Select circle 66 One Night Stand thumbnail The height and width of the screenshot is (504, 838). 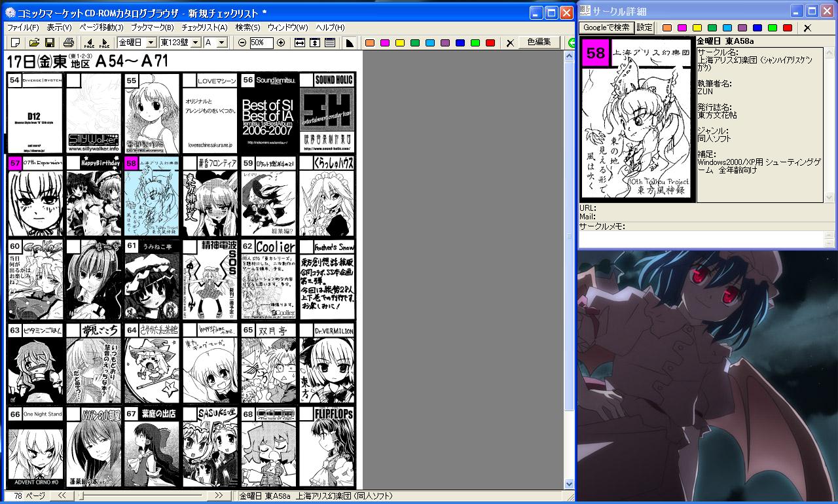(35, 446)
